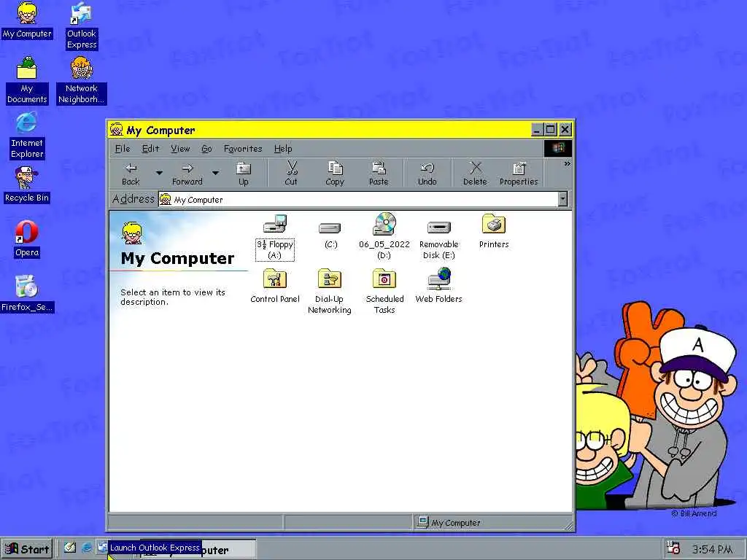Open the File menu
Image resolution: width=747 pixels, height=560 pixels.
[123, 149]
